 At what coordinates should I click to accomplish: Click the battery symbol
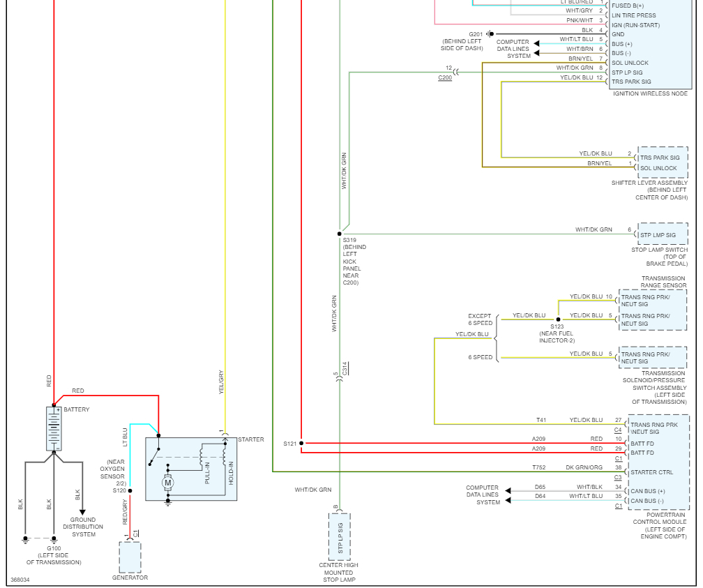coord(54,429)
